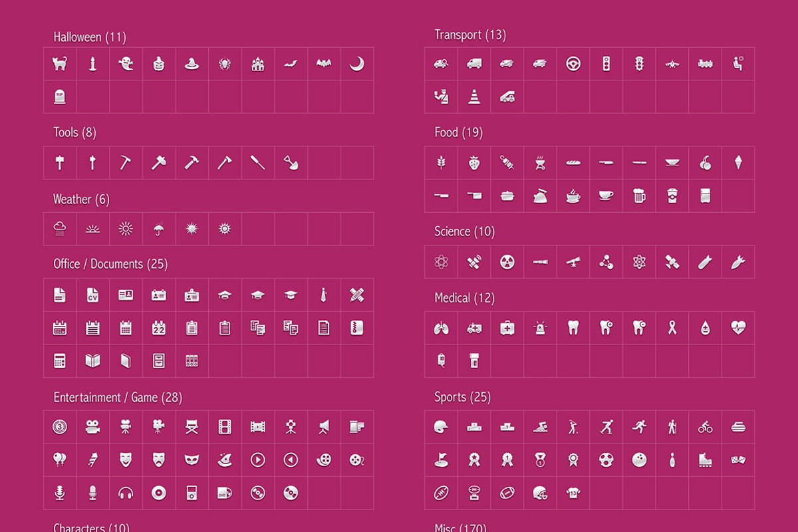The image size is (798, 532).
Task: Select the circular back arrow icon
Action: tap(291, 460)
